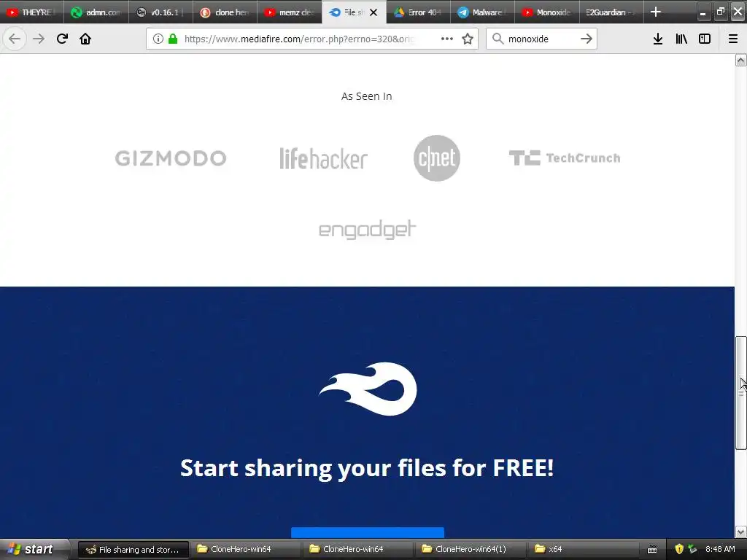747x560 pixels.
Task: Open the Library bookshelf icon
Action: pyautogui.click(x=681, y=39)
